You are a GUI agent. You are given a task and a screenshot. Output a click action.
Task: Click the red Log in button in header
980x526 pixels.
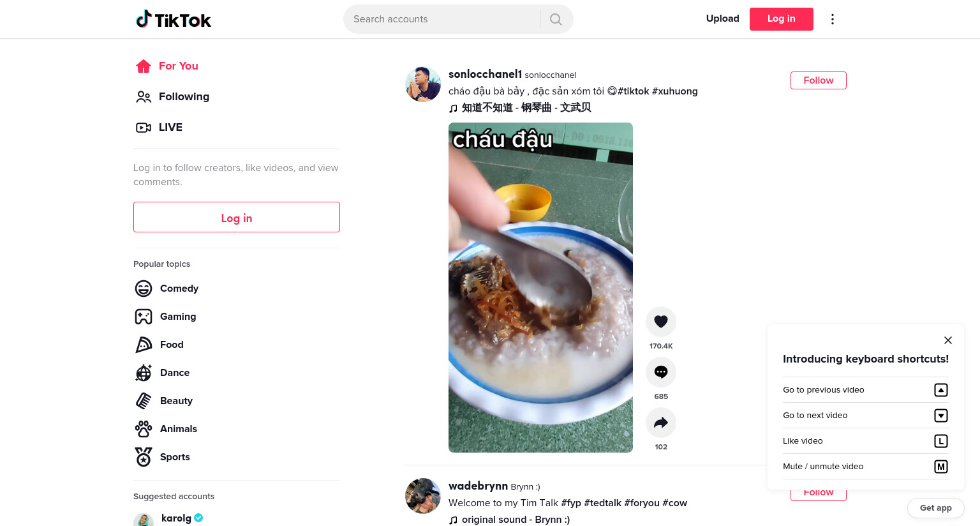[782, 19]
